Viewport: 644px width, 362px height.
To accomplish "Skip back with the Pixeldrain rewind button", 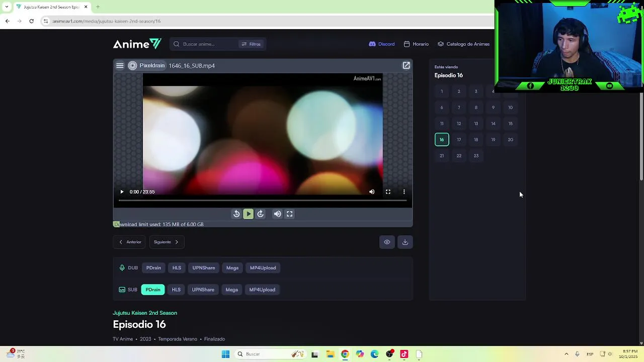I will tap(236, 214).
